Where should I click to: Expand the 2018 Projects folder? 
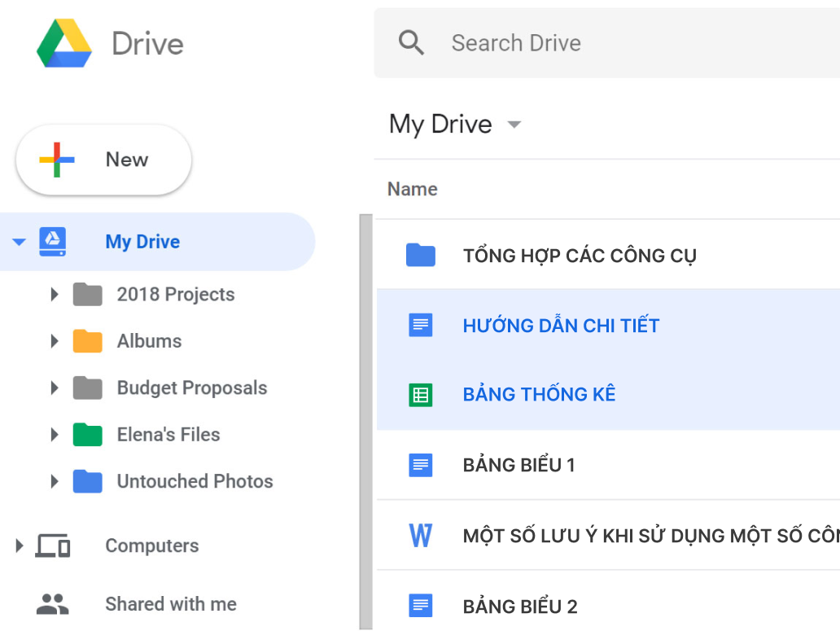[55, 295]
